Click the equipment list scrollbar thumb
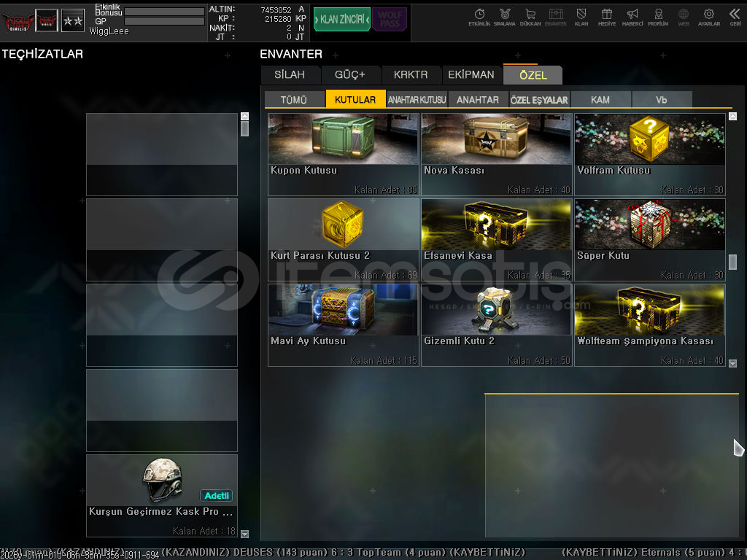 pos(245,128)
